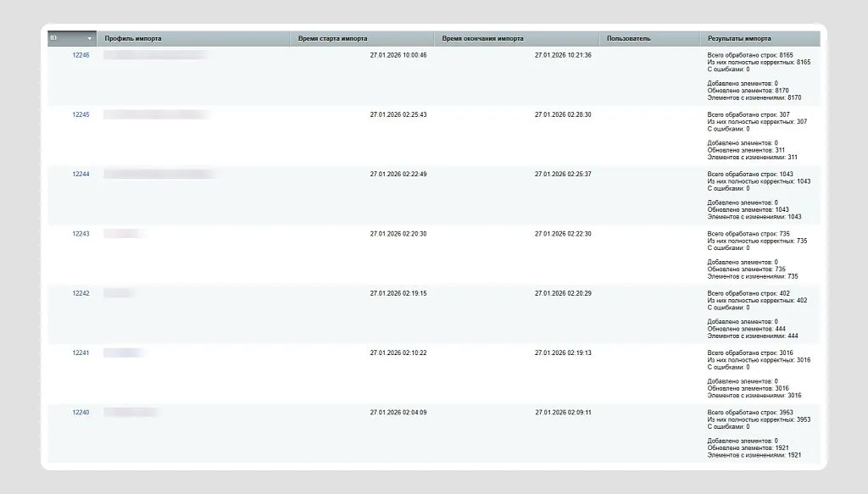This screenshot has height=494, width=868.
Task: Open import record 12240
Action: pyautogui.click(x=81, y=413)
